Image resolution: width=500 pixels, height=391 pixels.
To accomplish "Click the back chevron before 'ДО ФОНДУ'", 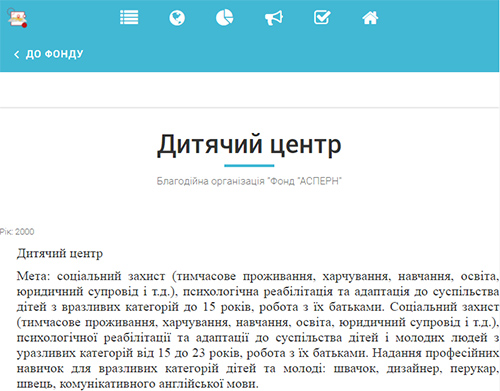I will (17, 54).
